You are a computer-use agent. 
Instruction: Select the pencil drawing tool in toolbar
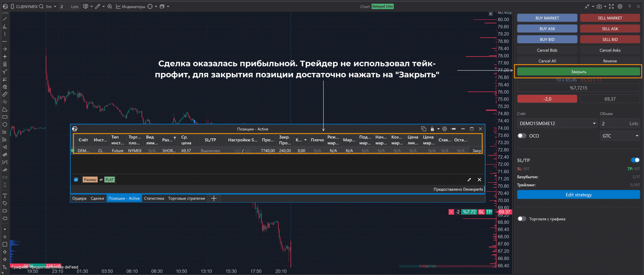pos(98,6)
